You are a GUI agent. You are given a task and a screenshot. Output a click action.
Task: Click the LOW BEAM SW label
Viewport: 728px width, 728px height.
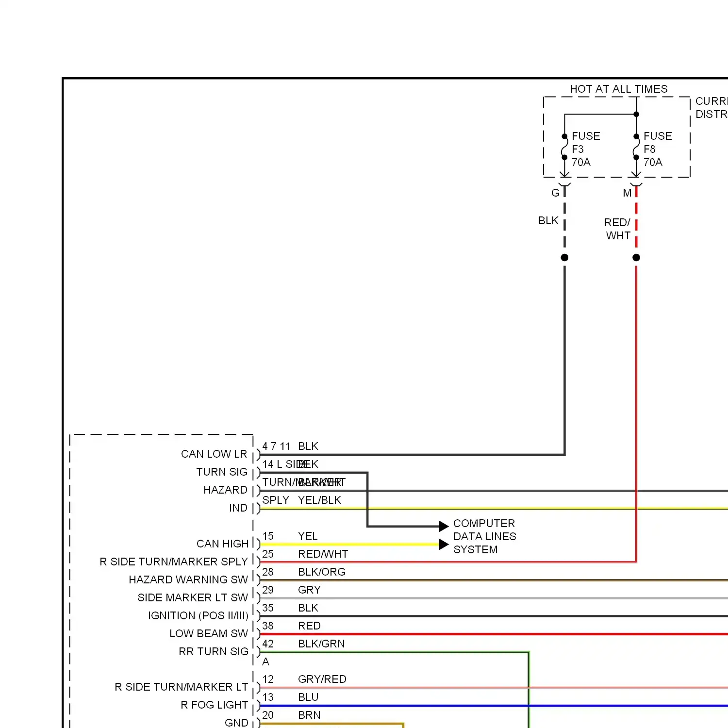click(209, 633)
